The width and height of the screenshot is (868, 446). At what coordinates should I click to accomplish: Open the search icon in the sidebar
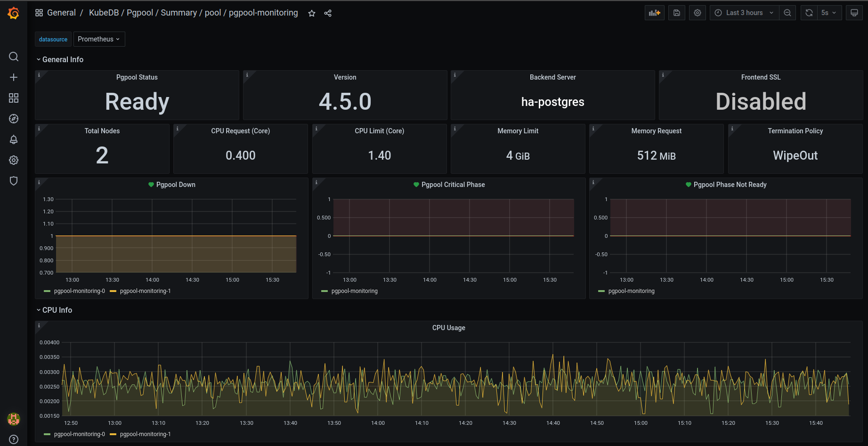click(x=14, y=57)
